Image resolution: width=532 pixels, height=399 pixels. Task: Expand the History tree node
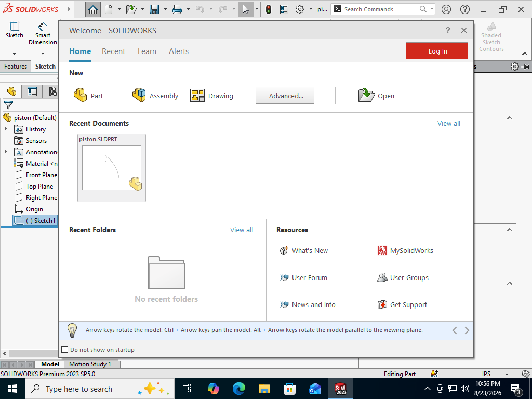pos(6,129)
